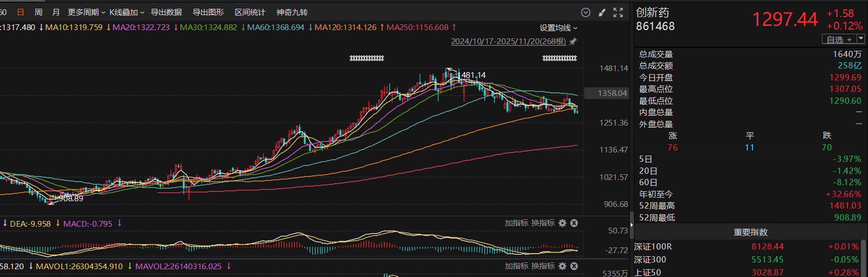
Task: Click the 60日 change -8.12%
Action: point(847,183)
